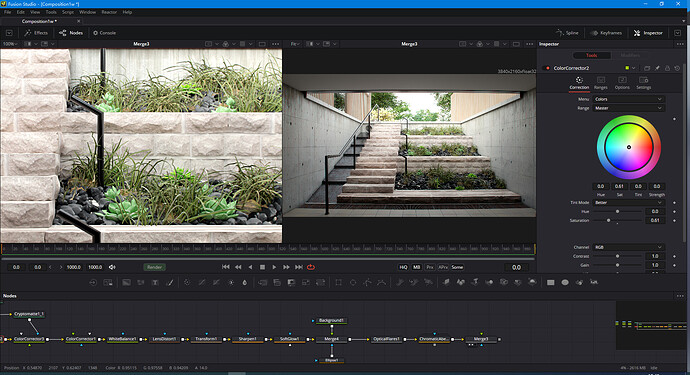Open the Effects library panel
The image size is (690, 375).
click(36, 33)
